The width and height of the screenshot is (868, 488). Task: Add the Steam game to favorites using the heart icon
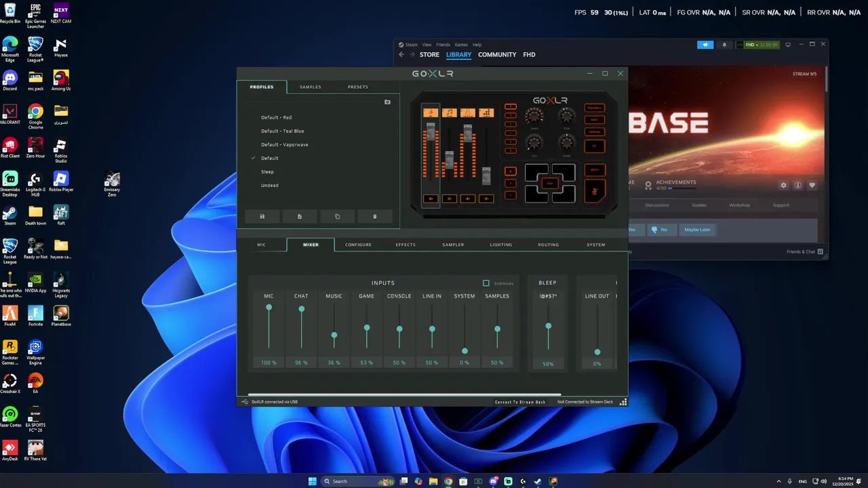[812, 185]
